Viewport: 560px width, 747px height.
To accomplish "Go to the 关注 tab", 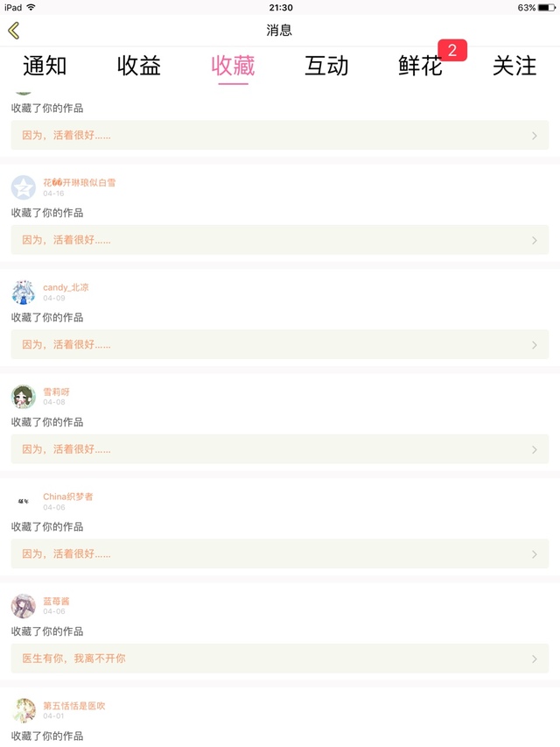I will click(x=514, y=66).
